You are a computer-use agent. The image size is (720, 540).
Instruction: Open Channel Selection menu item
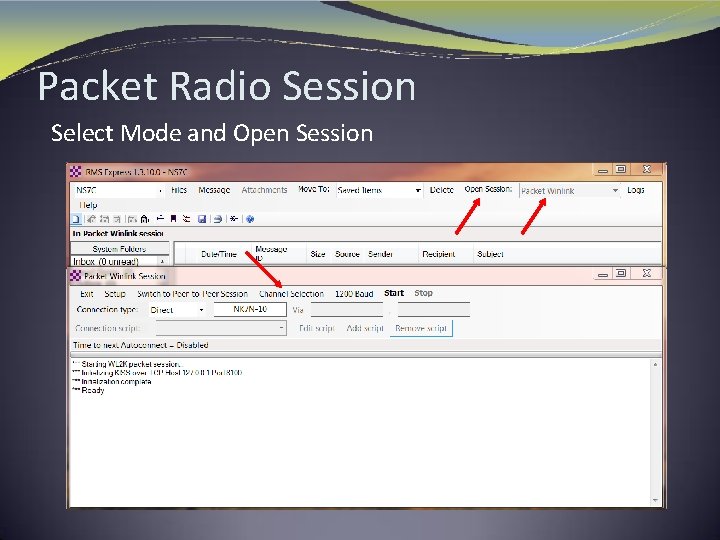click(x=292, y=294)
